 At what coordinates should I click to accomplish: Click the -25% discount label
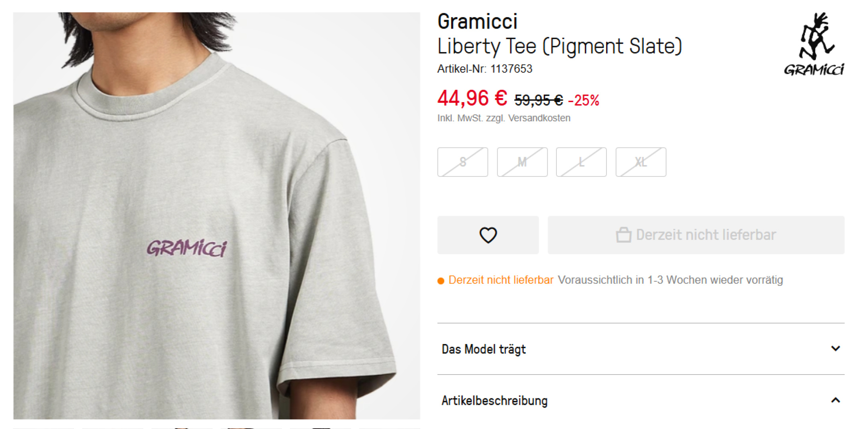583,100
